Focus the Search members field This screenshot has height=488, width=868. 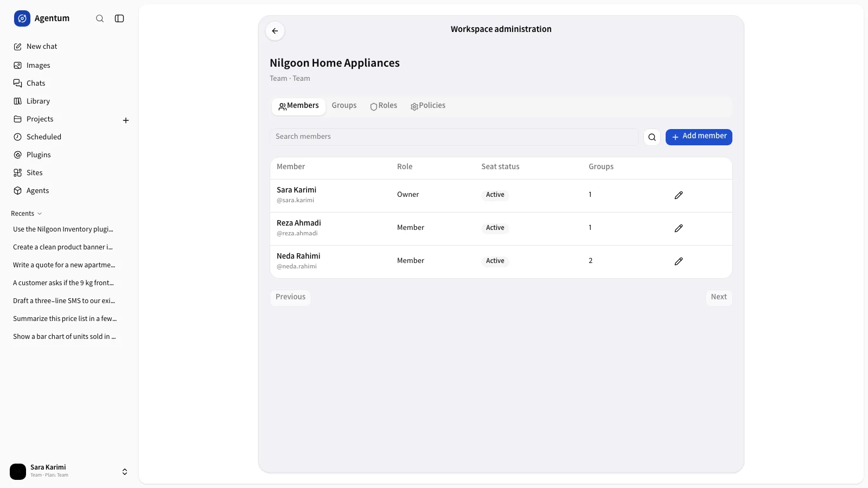point(454,137)
